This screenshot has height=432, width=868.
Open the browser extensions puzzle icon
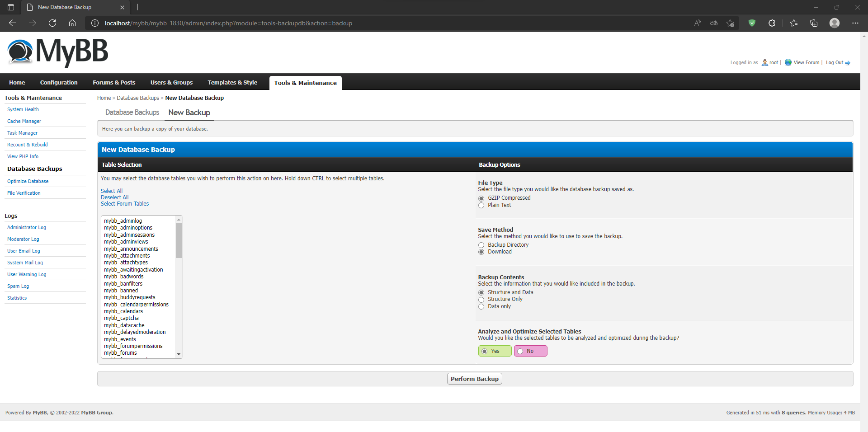click(x=772, y=23)
